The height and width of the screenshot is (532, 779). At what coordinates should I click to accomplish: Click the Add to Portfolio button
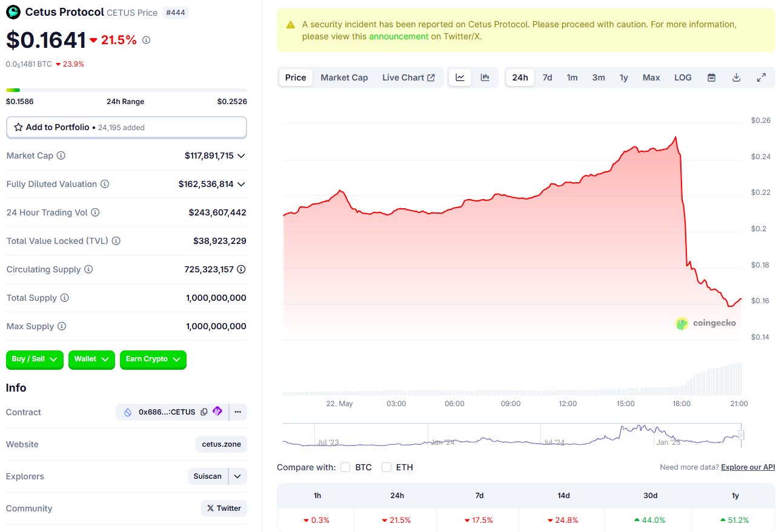pos(126,127)
